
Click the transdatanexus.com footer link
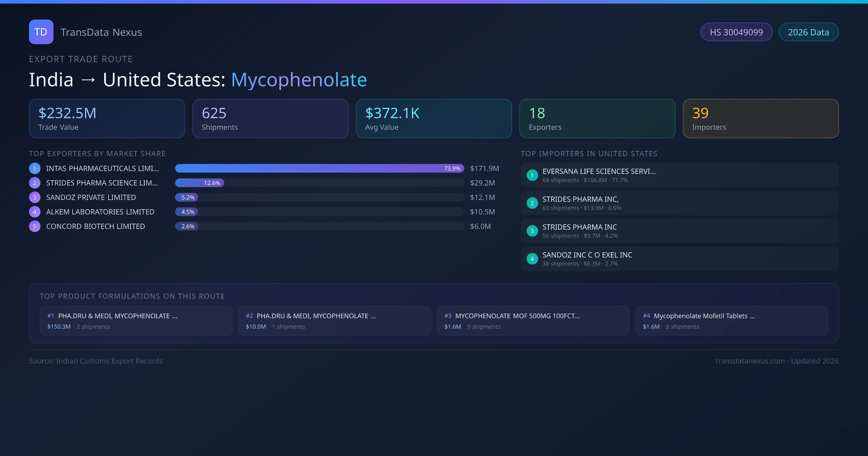pos(750,361)
